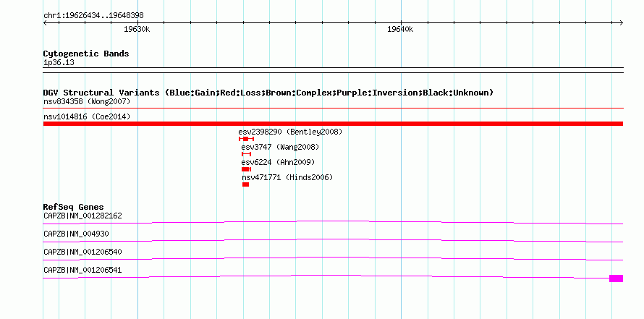Click the 19640k ruler tick label

[x=400, y=29]
